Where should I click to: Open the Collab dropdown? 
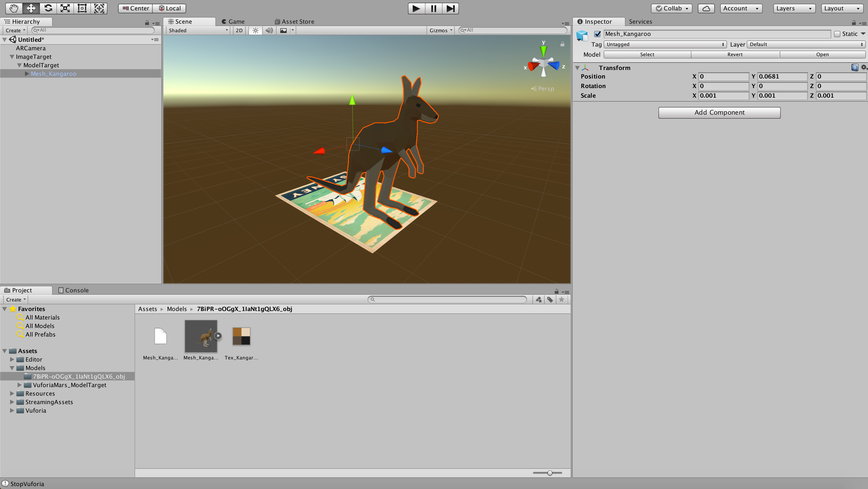coord(671,9)
